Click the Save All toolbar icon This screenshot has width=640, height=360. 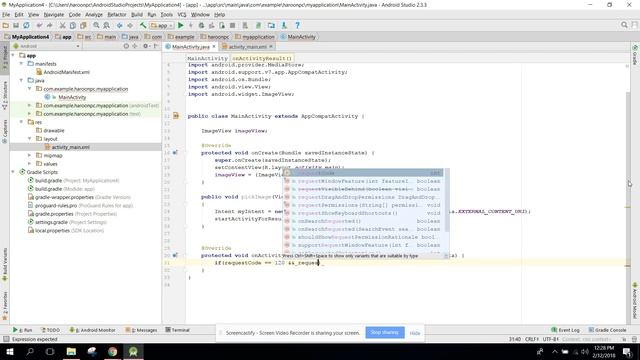point(16,25)
